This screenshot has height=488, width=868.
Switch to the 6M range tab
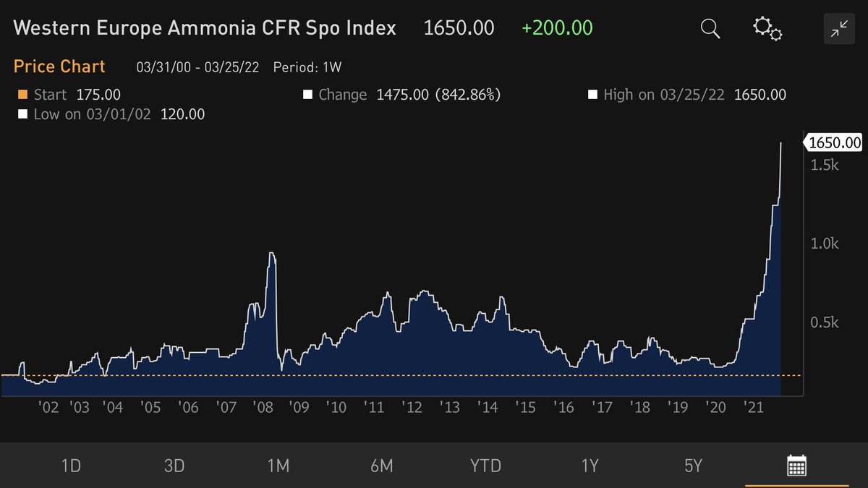pos(381,466)
